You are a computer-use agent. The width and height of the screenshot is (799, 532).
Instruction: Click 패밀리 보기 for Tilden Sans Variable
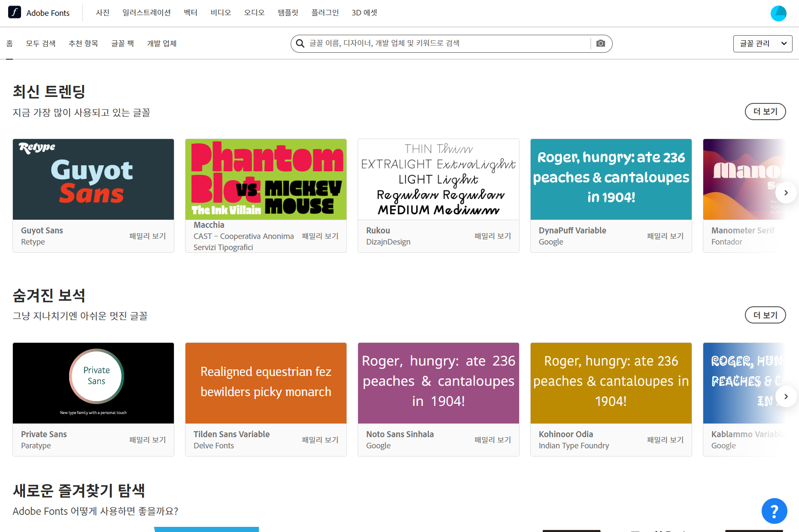[x=320, y=440]
